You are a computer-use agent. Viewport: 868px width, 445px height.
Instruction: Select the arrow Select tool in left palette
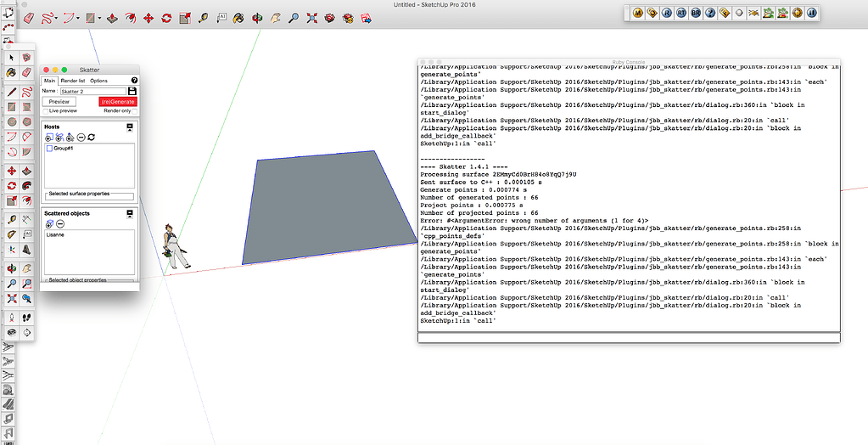[12, 58]
